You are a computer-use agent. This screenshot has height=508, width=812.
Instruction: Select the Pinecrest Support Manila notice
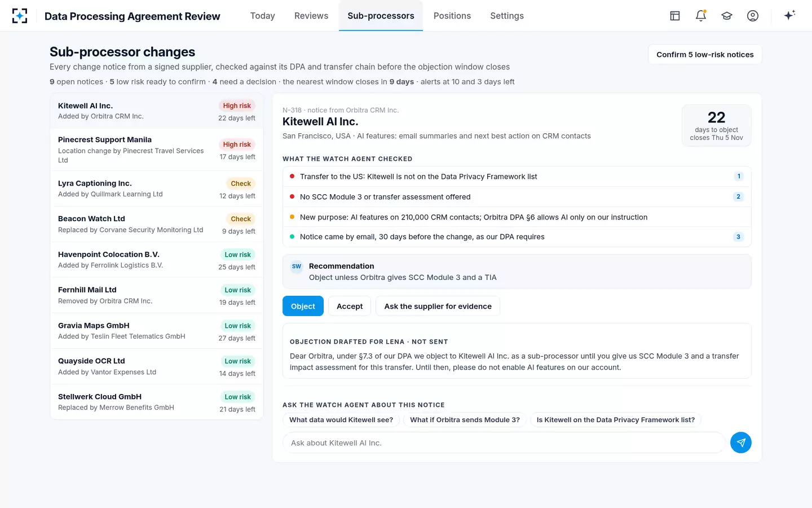click(157, 150)
